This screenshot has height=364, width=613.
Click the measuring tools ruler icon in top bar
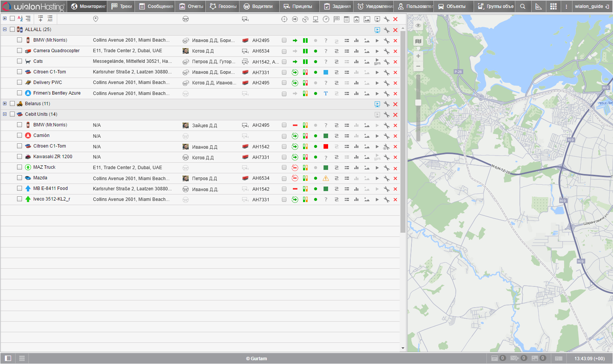pyautogui.click(x=538, y=6)
